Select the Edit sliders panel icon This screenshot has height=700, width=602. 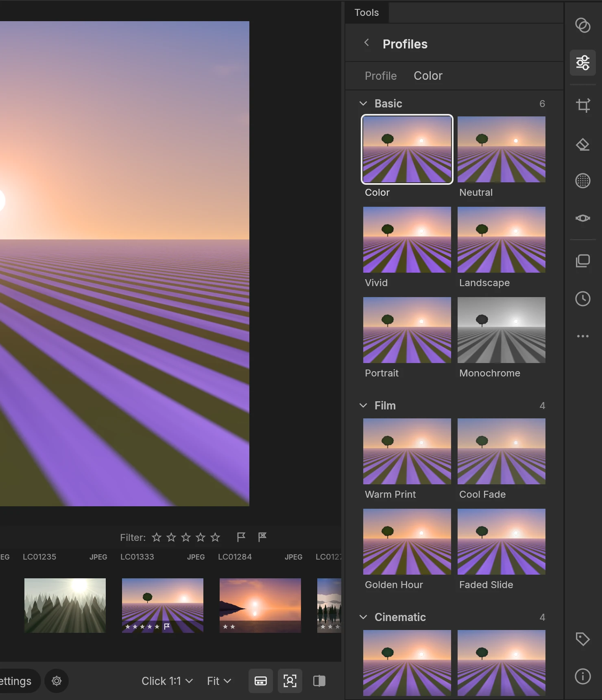583,63
